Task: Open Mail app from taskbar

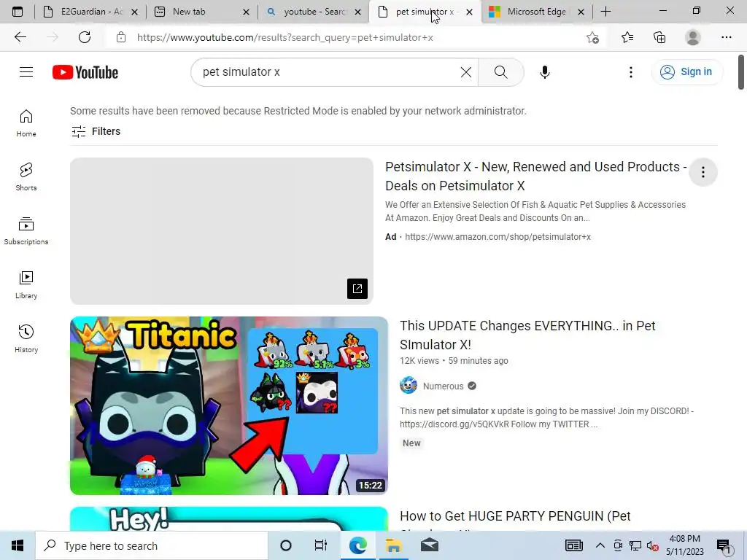Action: (x=429, y=545)
